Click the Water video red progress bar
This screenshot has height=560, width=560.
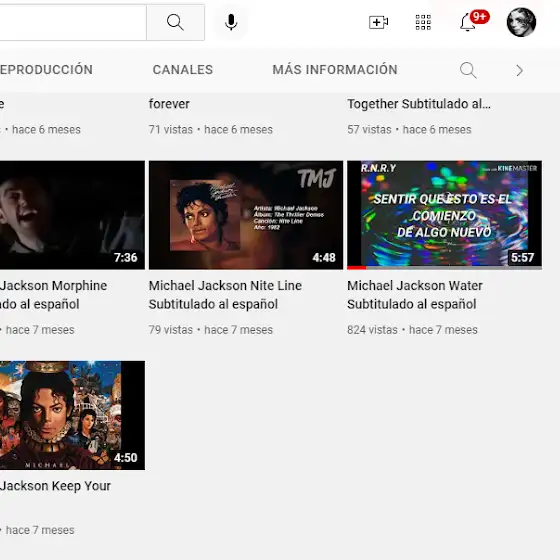pyautogui.click(x=357, y=268)
